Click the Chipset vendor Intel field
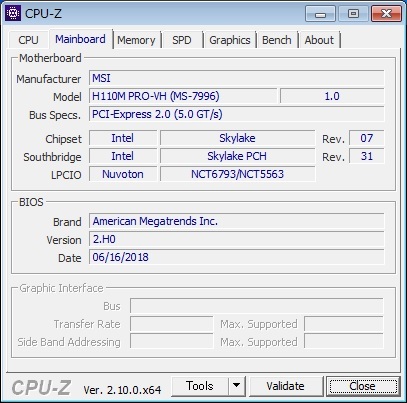Viewport: 407px width, 403px height. 123,138
